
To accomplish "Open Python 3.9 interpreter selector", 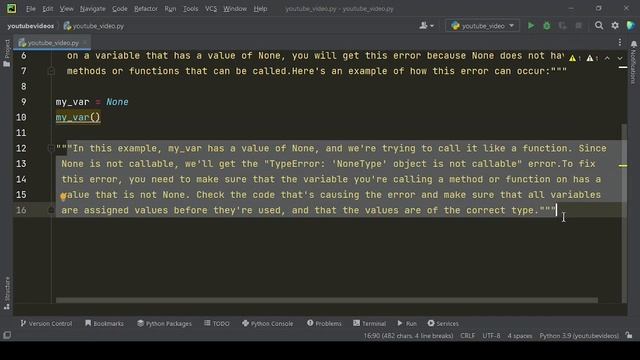I will pos(579,336).
